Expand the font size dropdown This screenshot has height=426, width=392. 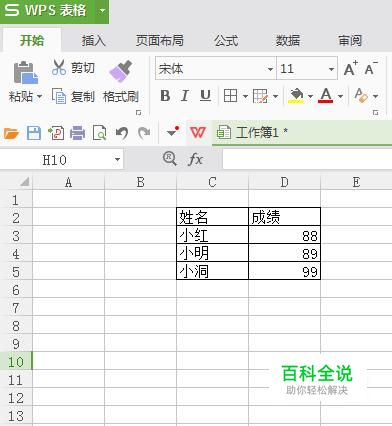[x=331, y=69]
